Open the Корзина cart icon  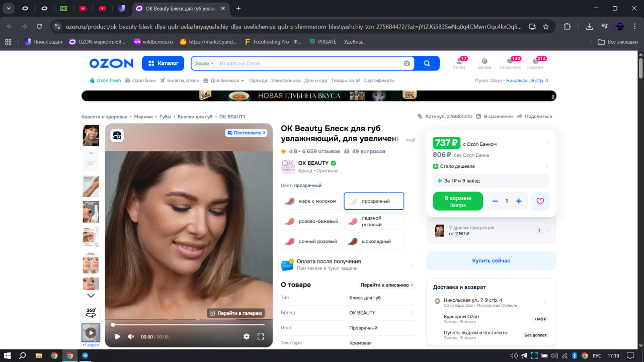pyautogui.click(x=535, y=63)
